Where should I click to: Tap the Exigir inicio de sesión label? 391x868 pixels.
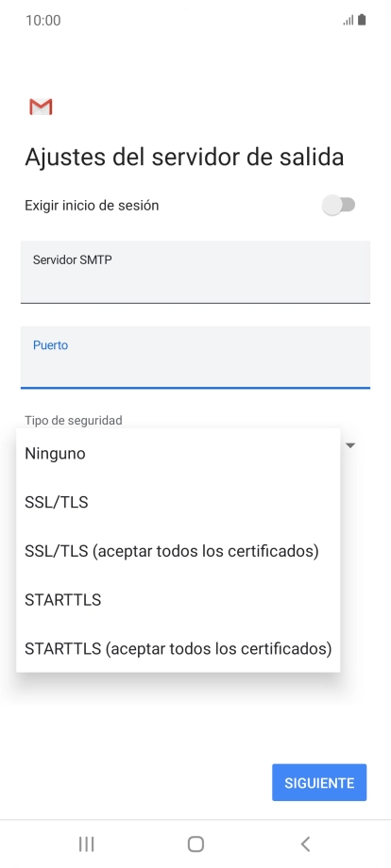(x=92, y=206)
